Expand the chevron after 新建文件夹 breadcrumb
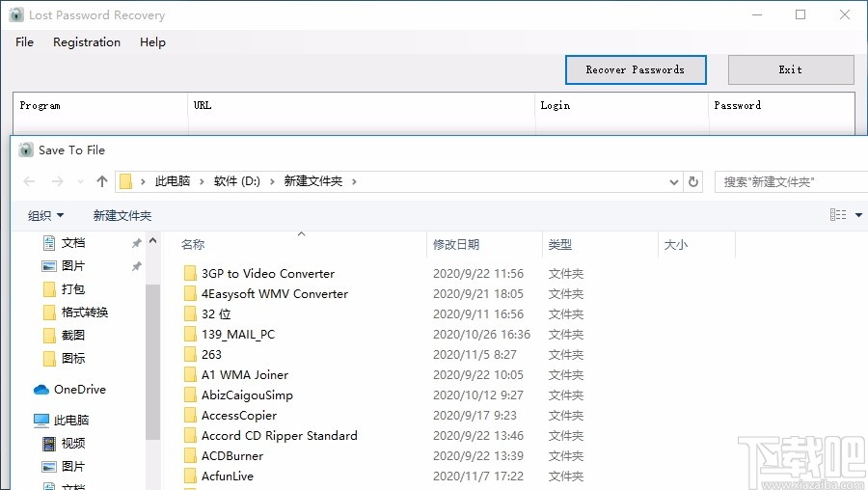Image resolution: width=868 pixels, height=490 pixels. (354, 181)
